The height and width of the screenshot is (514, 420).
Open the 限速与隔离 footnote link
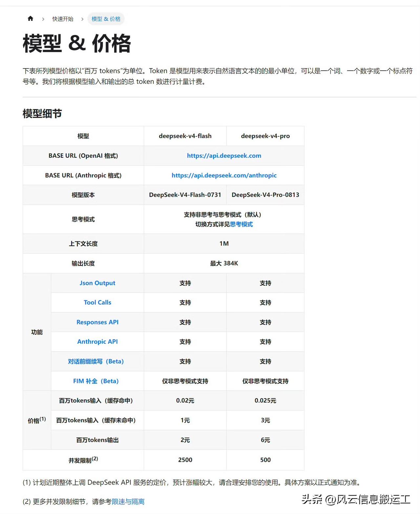[x=128, y=502]
